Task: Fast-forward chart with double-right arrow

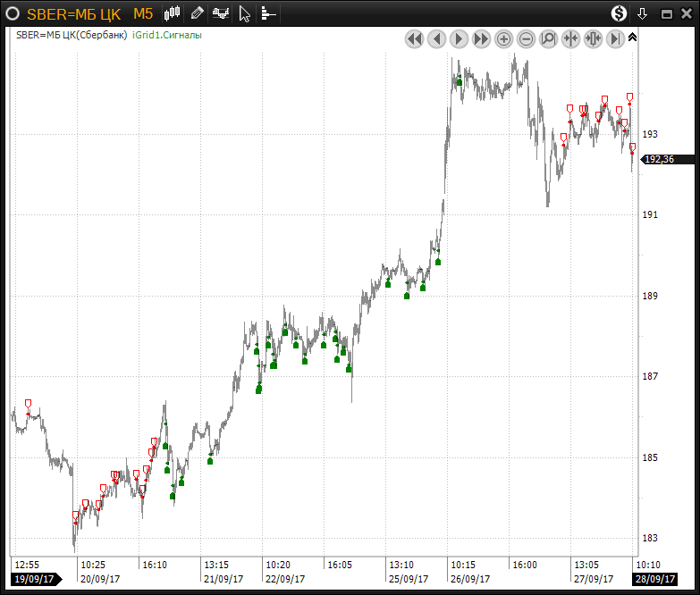Action: tap(481, 38)
